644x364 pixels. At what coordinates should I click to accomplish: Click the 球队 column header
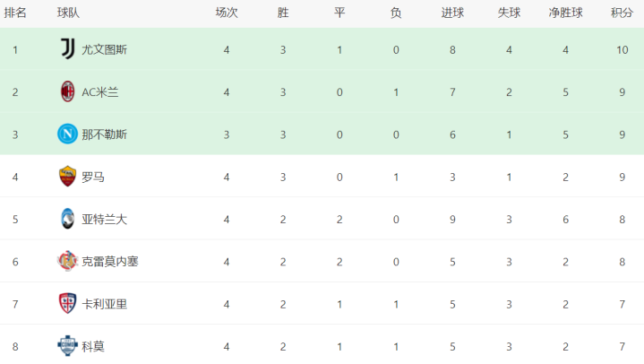(68, 13)
